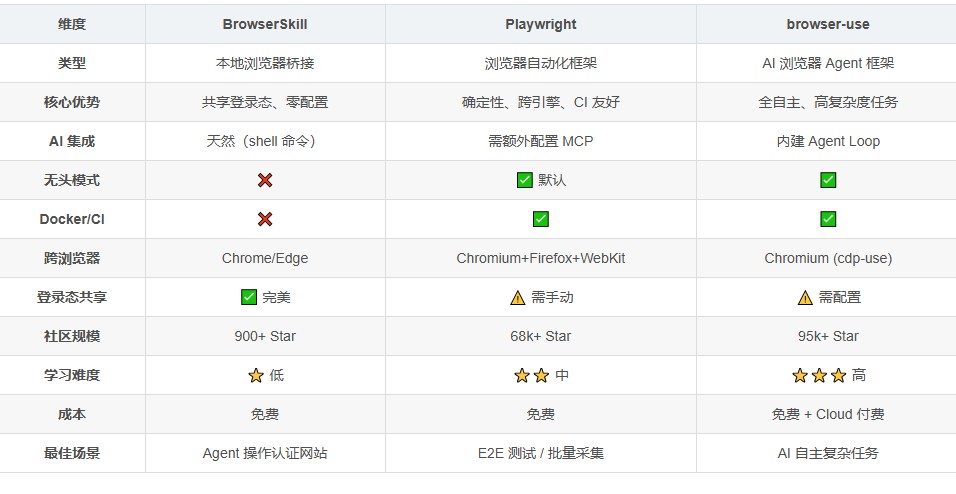Click the Chromium+Firefox+WebKit cell
This screenshot has height=494, width=956.
pos(541,258)
